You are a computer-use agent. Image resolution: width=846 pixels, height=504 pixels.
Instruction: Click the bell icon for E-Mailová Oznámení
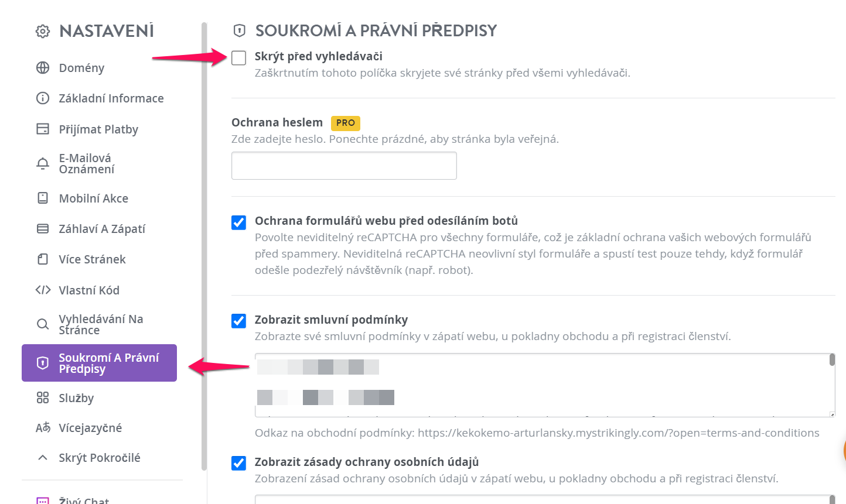pyautogui.click(x=43, y=164)
